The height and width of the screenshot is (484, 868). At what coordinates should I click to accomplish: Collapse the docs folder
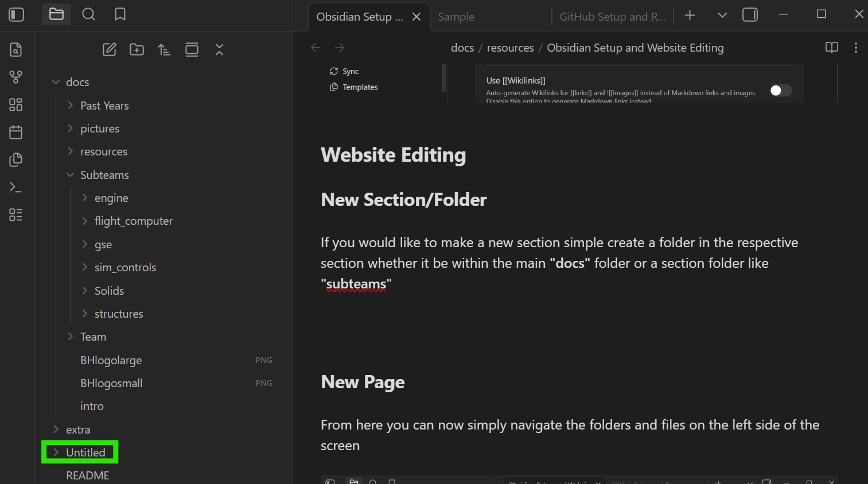point(56,82)
